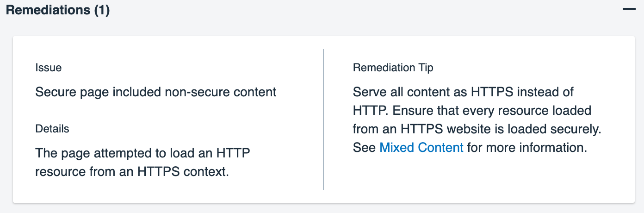Click the Remediations (1) section heading
The image size is (644, 213).
(58, 10)
